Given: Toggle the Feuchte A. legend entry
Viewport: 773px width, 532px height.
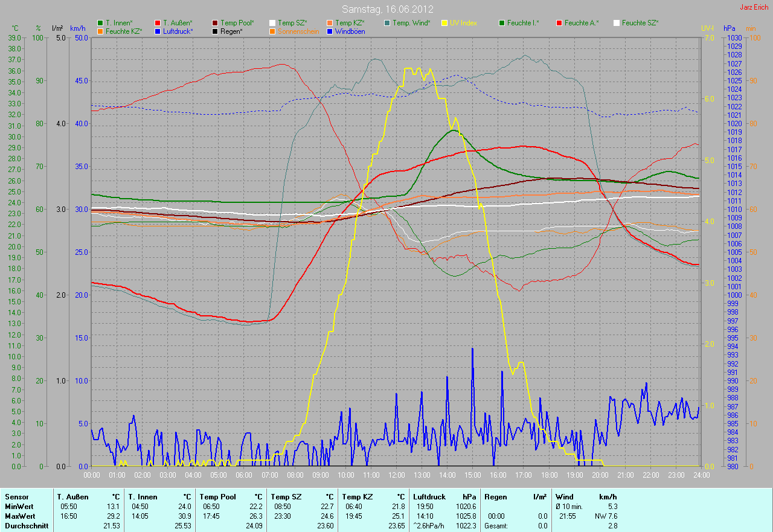Looking at the screenshot, I should (x=582, y=23).
